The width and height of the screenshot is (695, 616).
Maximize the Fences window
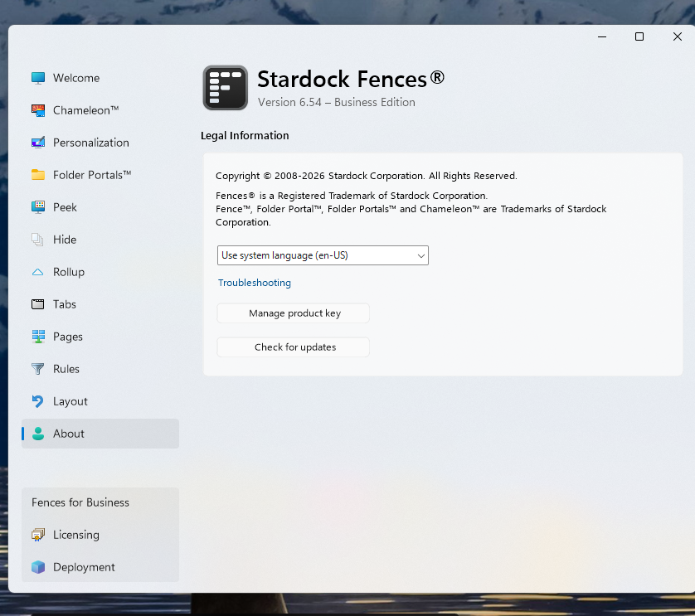(x=639, y=36)
